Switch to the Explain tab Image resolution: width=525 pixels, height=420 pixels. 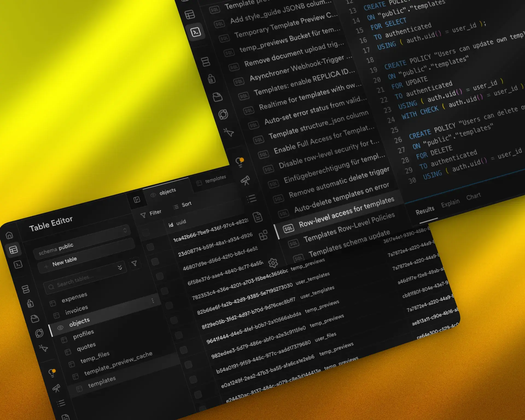tap(450, 203)
